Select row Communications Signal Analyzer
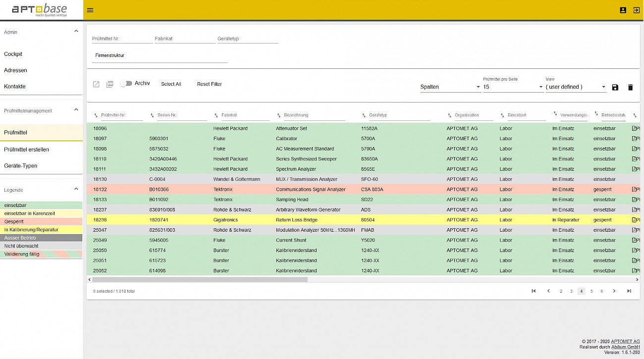Viewport: 644px width, 359px height. click(363, 189)
